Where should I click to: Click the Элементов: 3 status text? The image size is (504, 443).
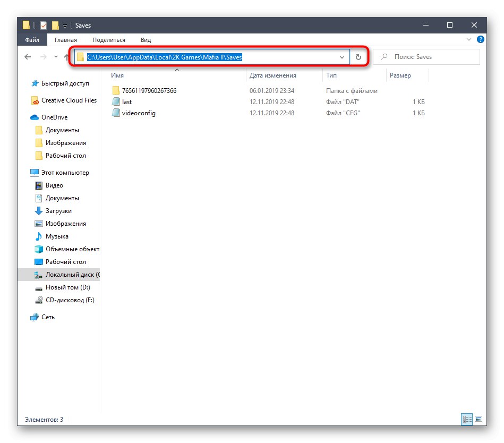[44, 420]
